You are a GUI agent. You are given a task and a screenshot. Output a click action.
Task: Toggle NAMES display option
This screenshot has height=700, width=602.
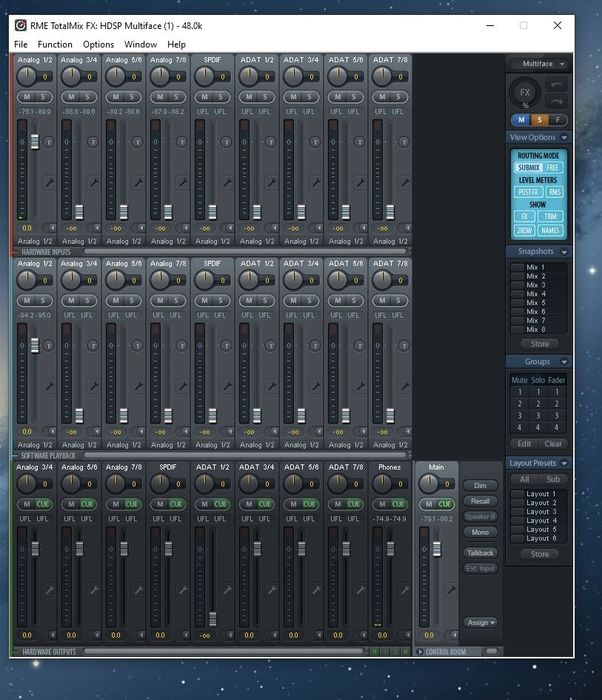tap(551, 230)
